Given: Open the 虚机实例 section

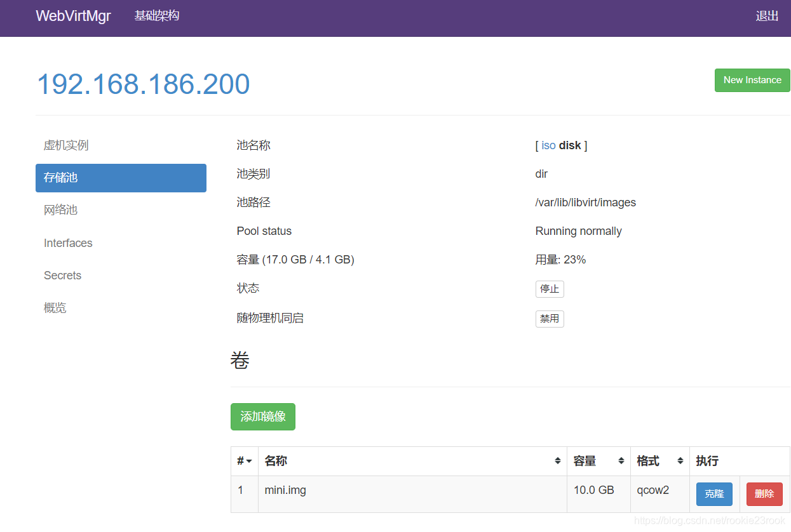Looking at the screenshot, I should (66, 145).
